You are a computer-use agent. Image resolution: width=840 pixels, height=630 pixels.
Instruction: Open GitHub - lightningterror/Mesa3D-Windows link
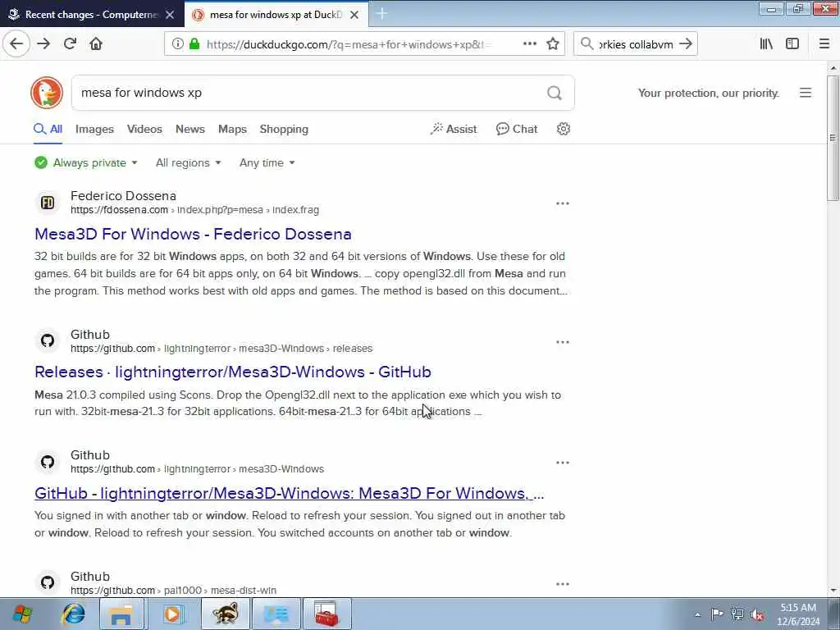click(x=290, y=493)
